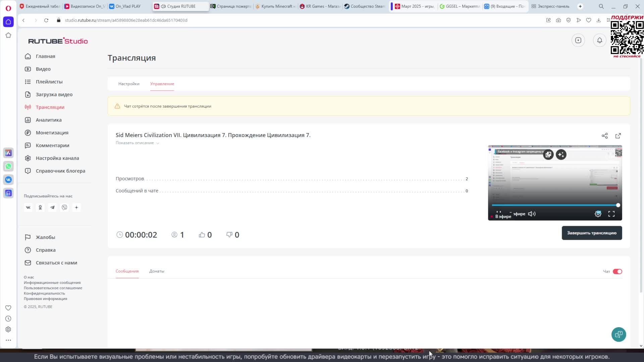The width and height of the screenshot is (644, 362).
Task: Toggle the Чат switch off
Action: (x=618, y=271)
